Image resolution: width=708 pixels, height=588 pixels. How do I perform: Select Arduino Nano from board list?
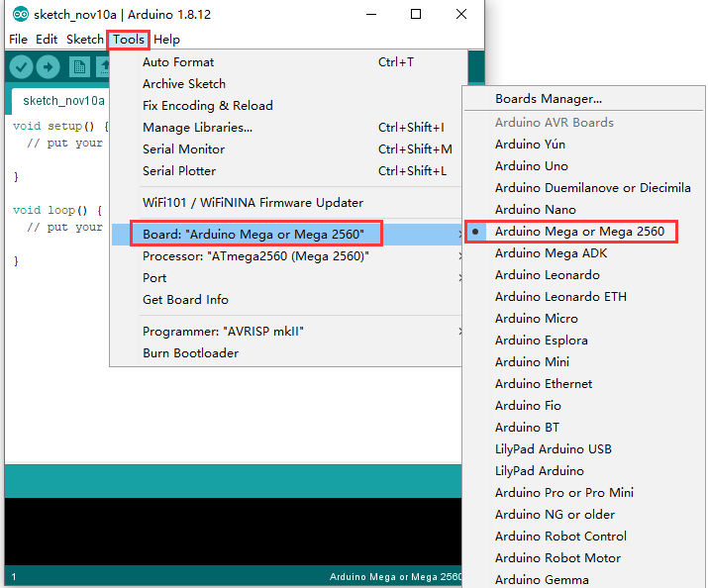535,210
